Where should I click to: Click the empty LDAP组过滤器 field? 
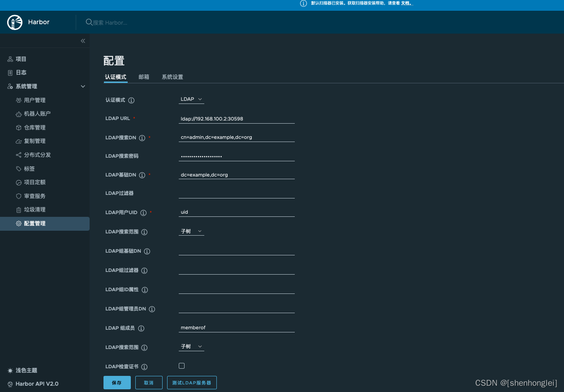pos(237,270)
